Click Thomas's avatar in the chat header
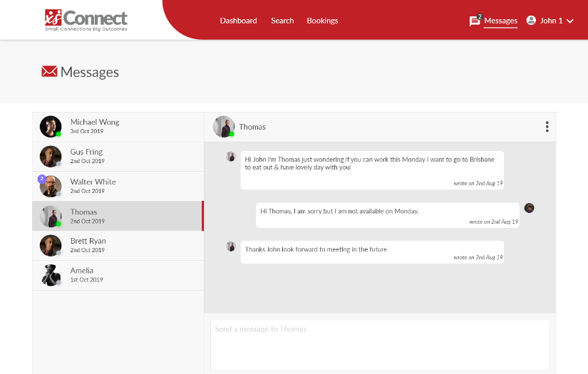 pos(224,127)
